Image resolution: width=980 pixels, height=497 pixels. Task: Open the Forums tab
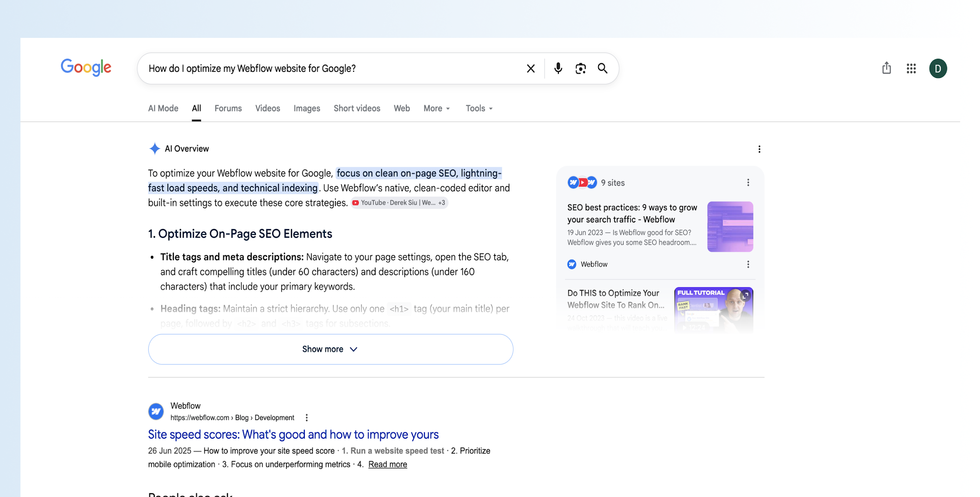coord(228,109)
